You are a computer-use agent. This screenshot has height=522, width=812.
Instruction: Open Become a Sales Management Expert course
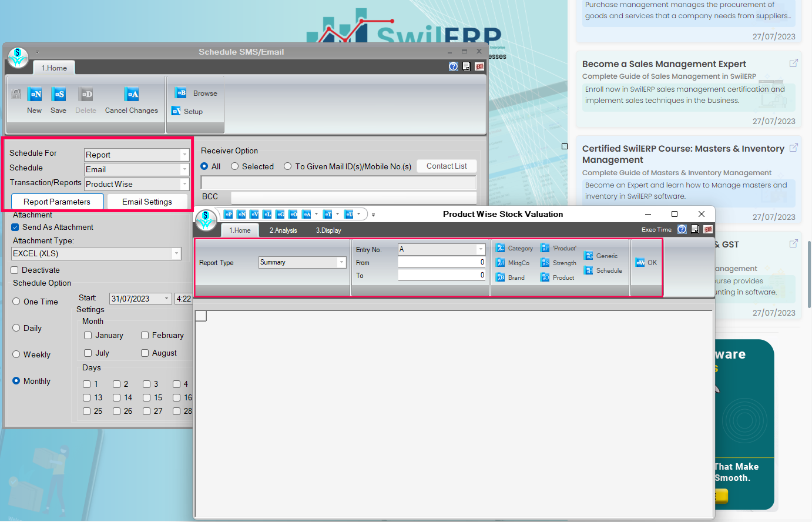point(664,64)
